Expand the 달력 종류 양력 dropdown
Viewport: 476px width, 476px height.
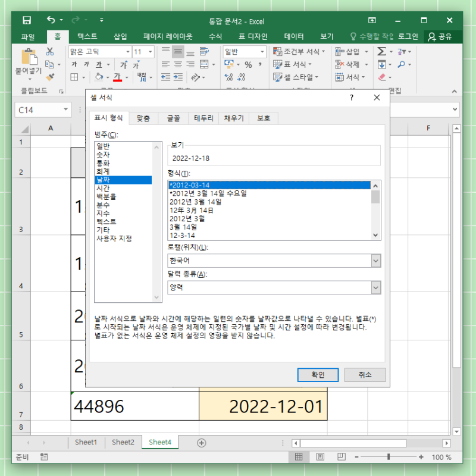pos(376,287)
